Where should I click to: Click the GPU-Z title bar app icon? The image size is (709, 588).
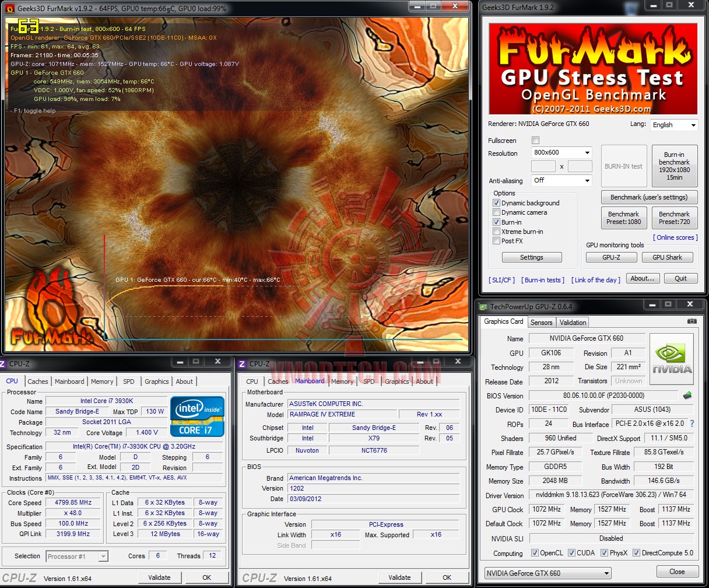click(x=483, y=306)
